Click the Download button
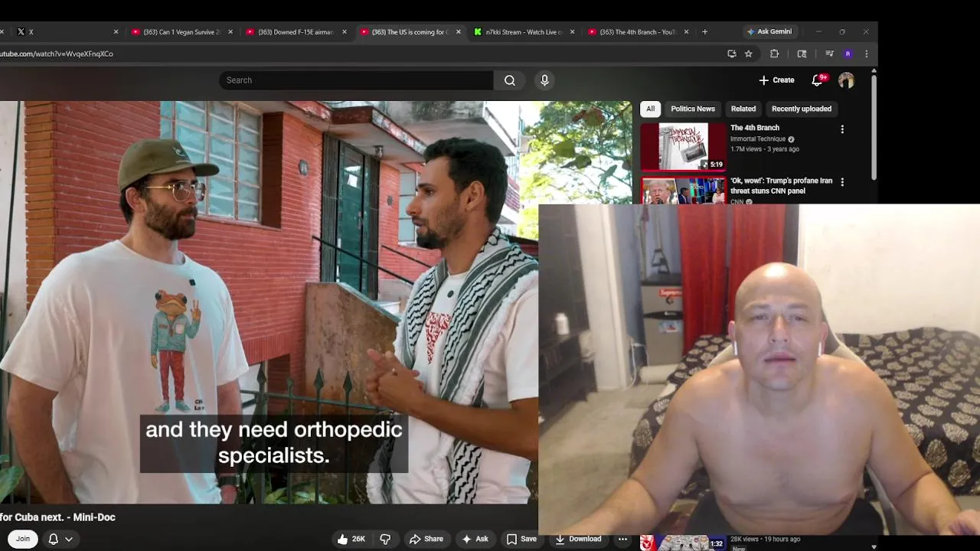 coord(578,539)
